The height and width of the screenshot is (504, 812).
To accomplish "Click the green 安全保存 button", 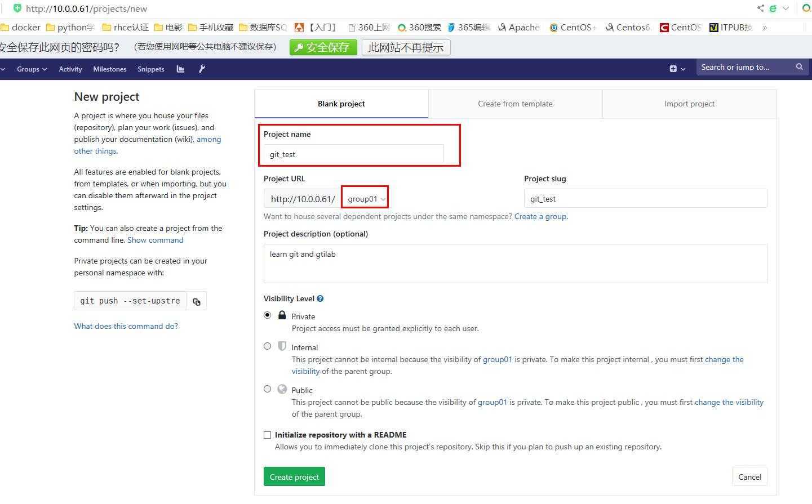I will [x=323, y=47].
